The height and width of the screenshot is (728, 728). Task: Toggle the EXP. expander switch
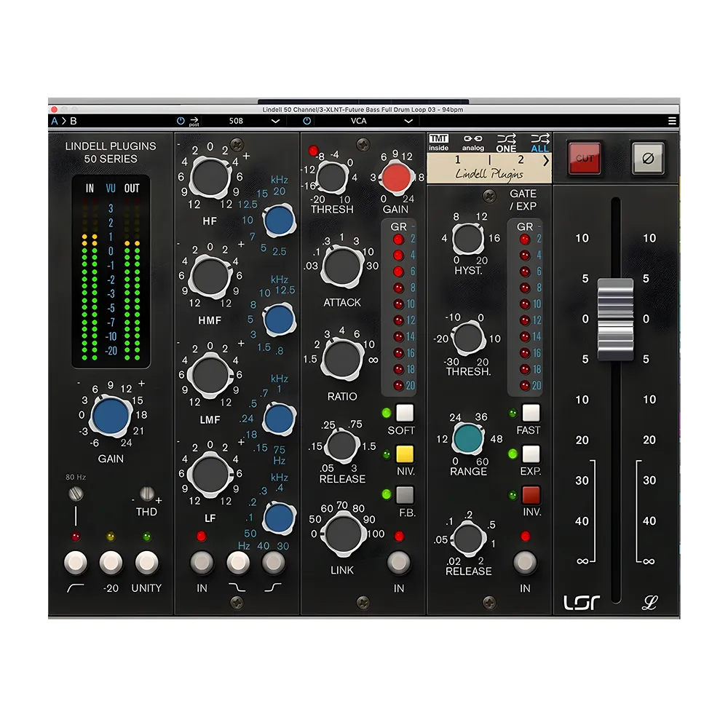[x=531, y=454]
